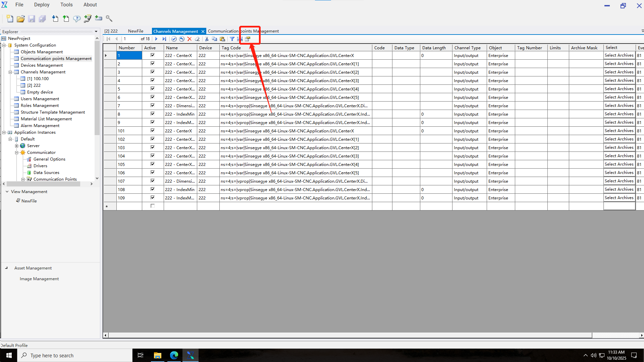This screenshot has height=362, width=644.
Task: Open the Explorer panel dropdown arrow
Action: (x=96, y=32)
